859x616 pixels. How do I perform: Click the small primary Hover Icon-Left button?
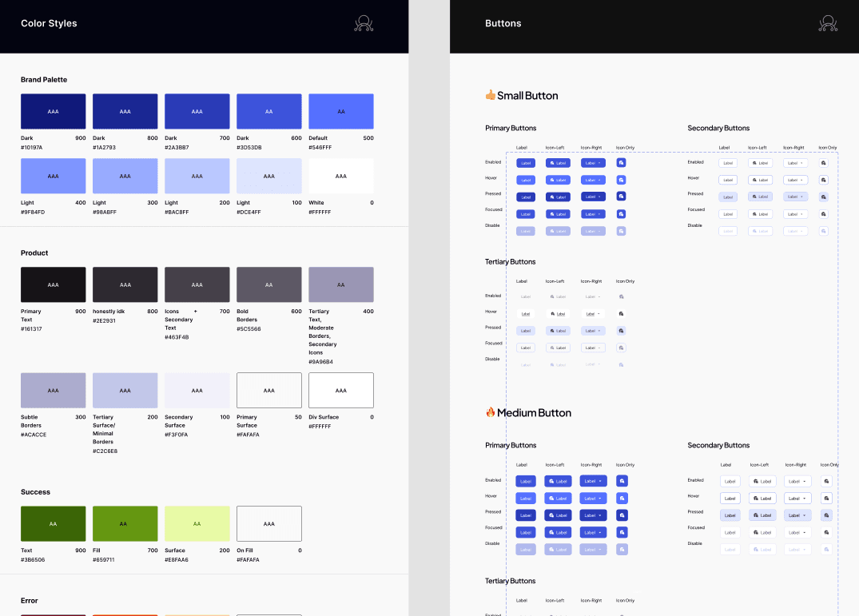559,180
